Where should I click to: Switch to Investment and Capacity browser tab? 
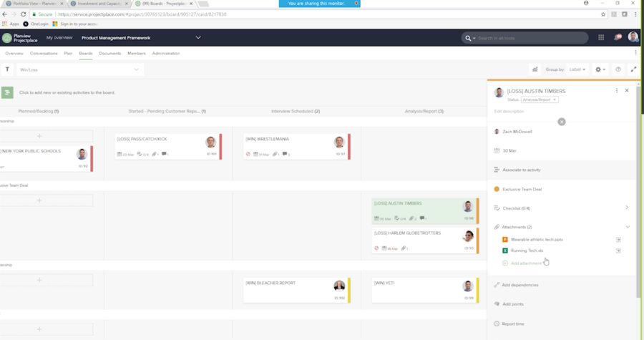[99, 4]
